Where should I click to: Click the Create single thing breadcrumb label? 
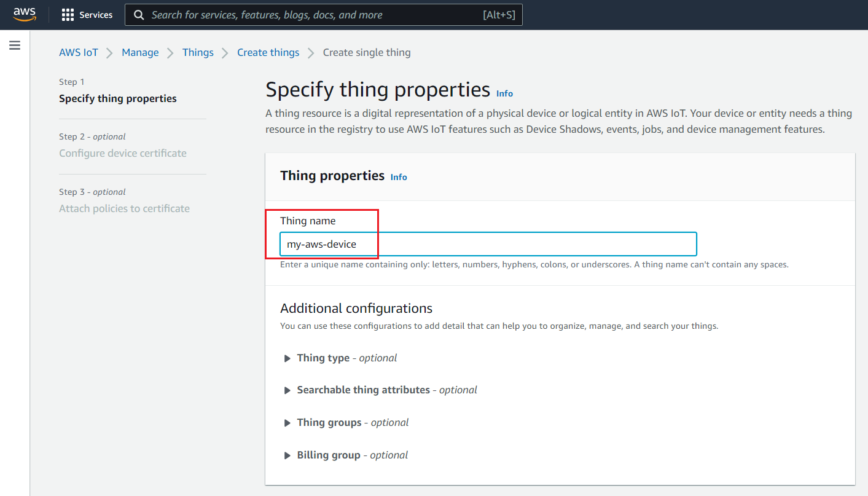tap(366, 52)
